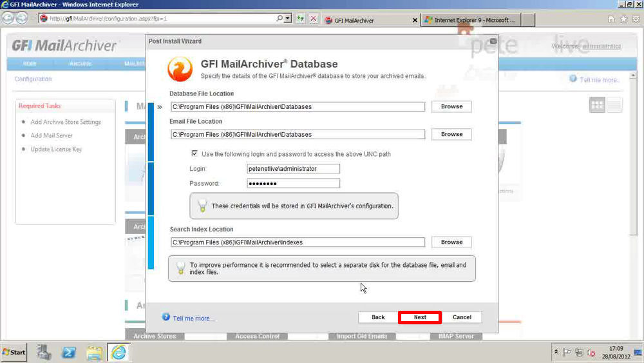Select Update License Key task

(56, 149)
